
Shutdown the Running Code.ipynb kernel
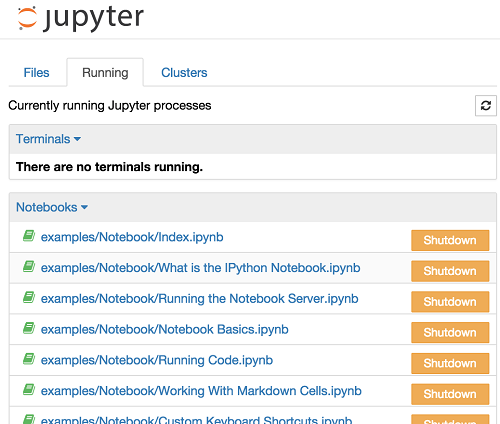[450, 363]
